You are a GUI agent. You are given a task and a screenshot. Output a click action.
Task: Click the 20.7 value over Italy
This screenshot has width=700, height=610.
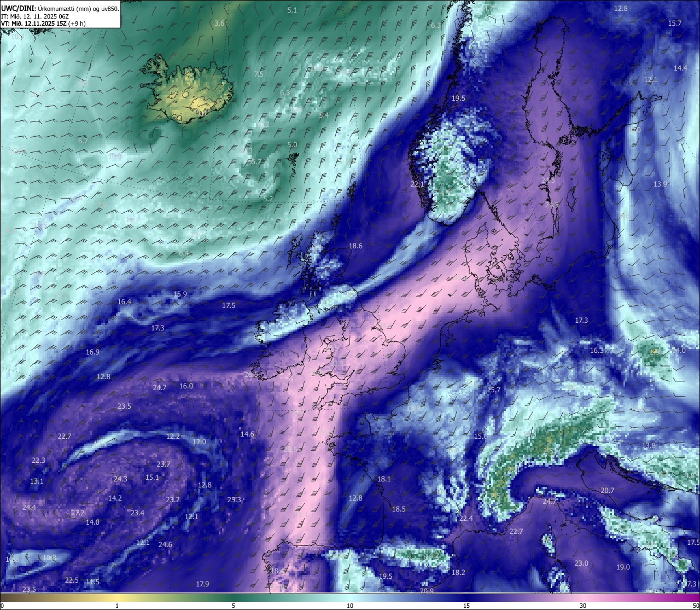coord(608,491)
